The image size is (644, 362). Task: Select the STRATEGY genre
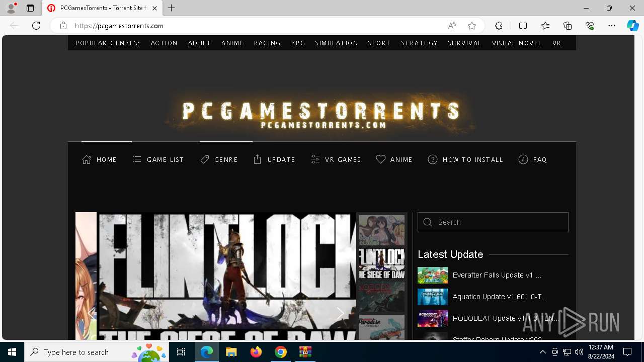420,43
